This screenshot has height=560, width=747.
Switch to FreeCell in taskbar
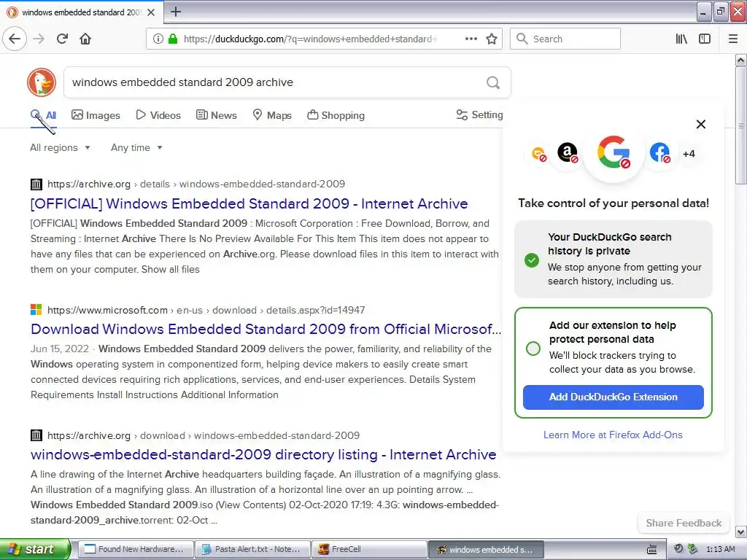370,550
